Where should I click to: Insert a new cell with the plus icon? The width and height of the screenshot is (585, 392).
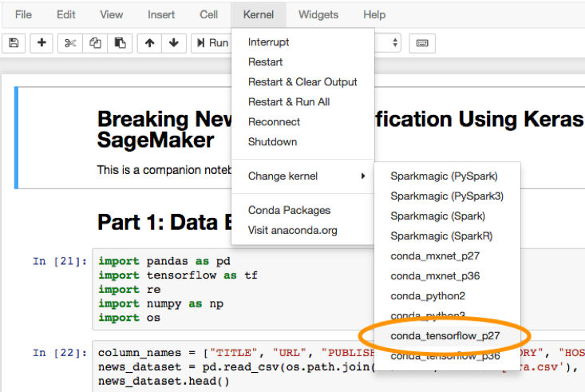pos(42,43)
